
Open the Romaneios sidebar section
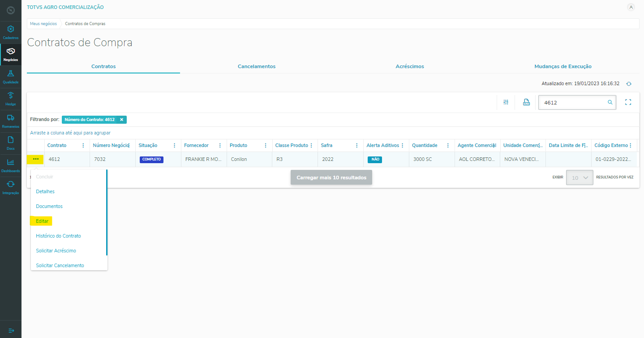pos(11,121)
